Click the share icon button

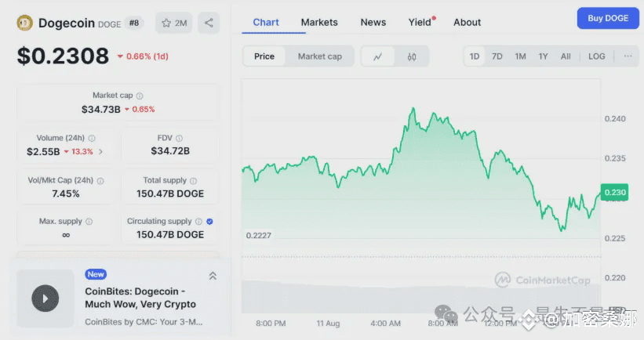209,23
